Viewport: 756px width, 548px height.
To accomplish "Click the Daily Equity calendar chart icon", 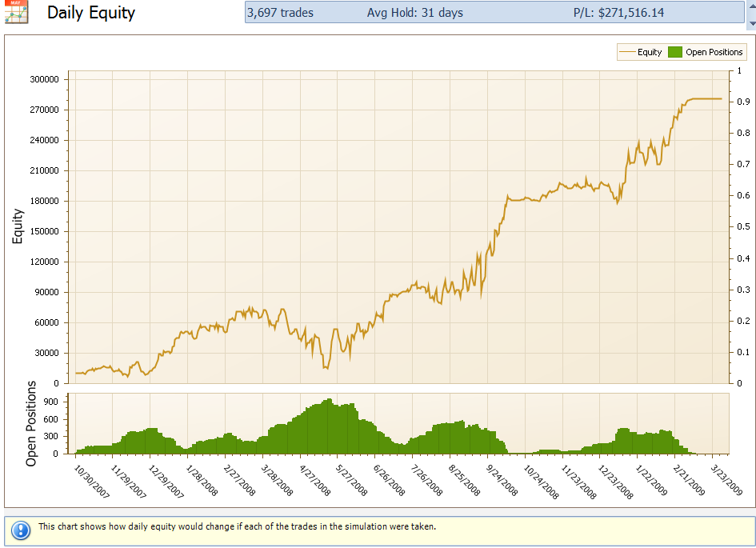I will tap(16, 11).
